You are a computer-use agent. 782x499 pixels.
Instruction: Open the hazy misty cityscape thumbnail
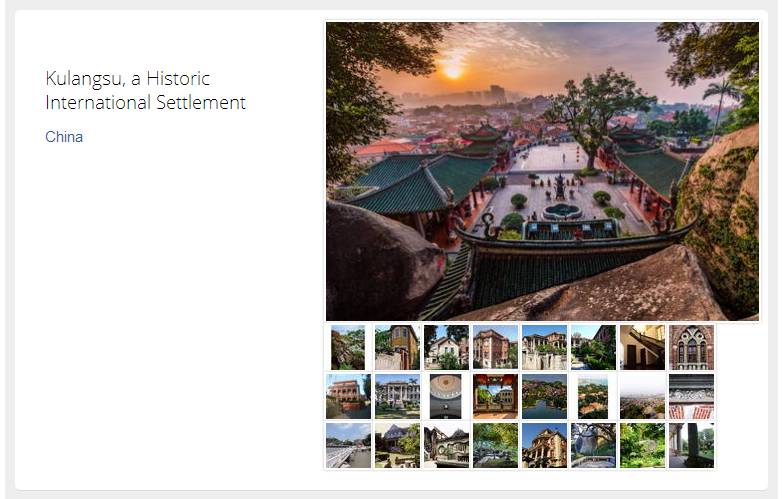[642, 396]
